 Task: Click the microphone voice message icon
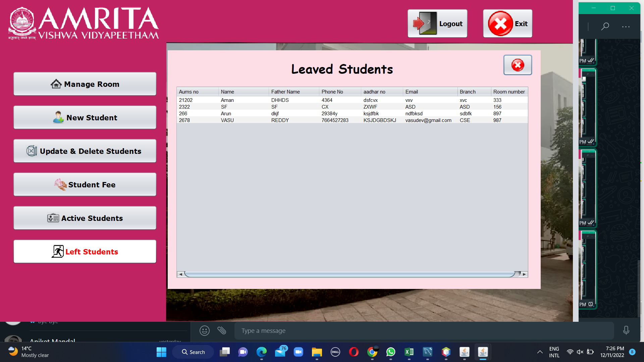(x=626, y=331)
